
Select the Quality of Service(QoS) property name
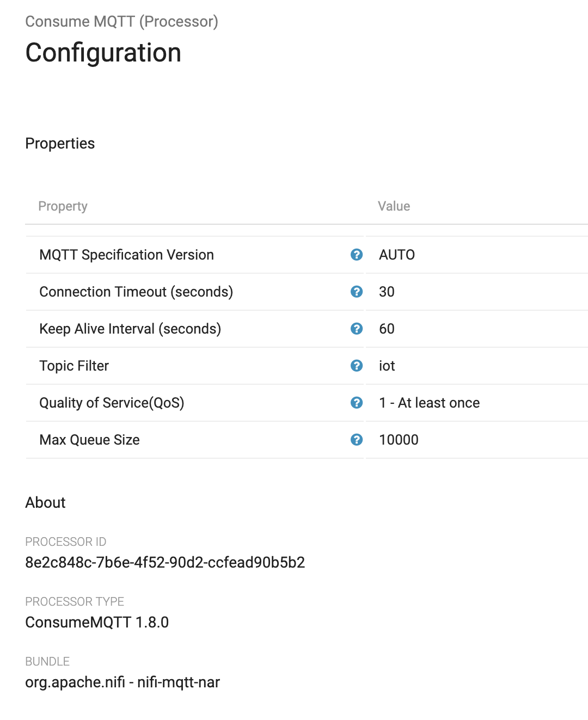point(112,403)
